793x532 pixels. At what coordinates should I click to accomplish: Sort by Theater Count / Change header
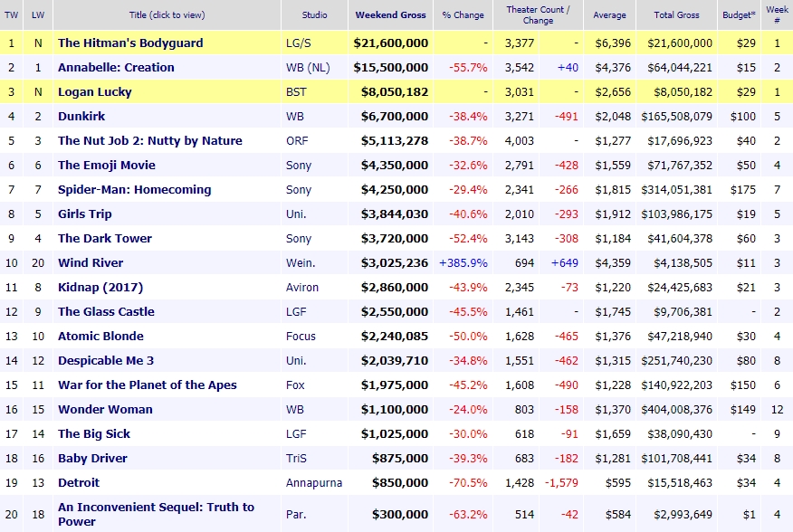[538, 14]
